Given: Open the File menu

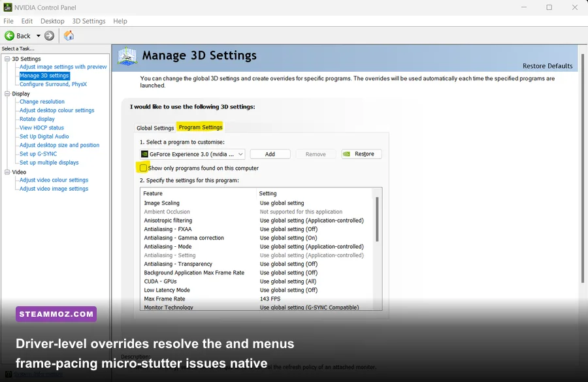Looking at the screenshot, I should click(8, 21).
